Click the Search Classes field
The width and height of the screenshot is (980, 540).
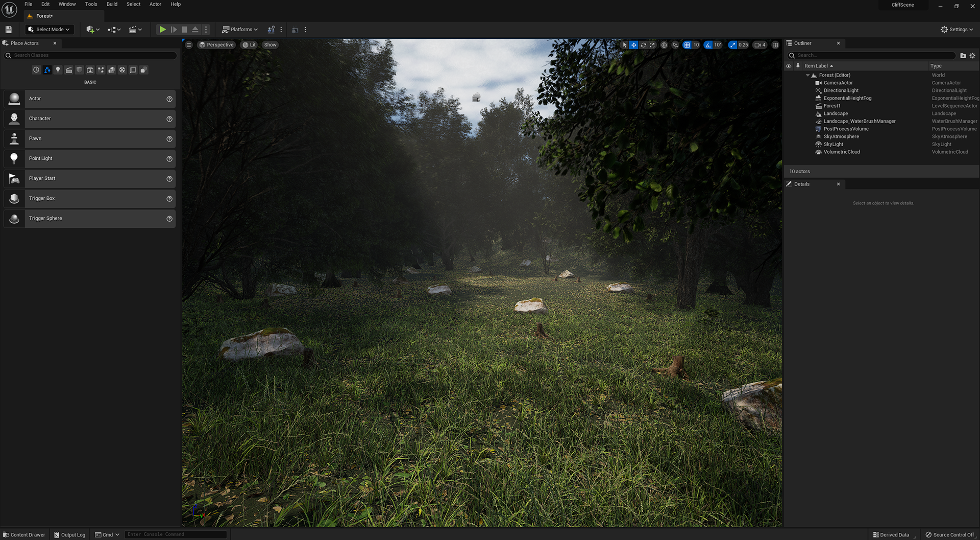[x=91, y=55]
